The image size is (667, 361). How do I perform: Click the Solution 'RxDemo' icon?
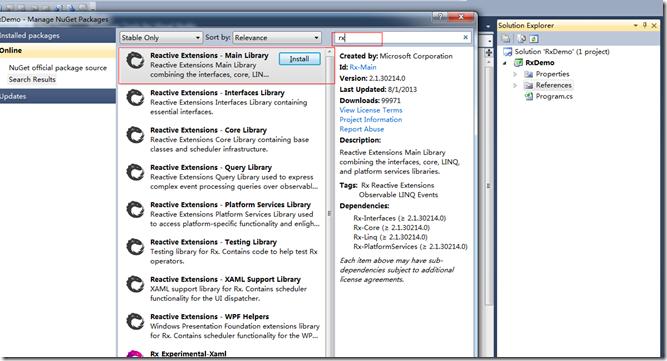pos(507,52)
